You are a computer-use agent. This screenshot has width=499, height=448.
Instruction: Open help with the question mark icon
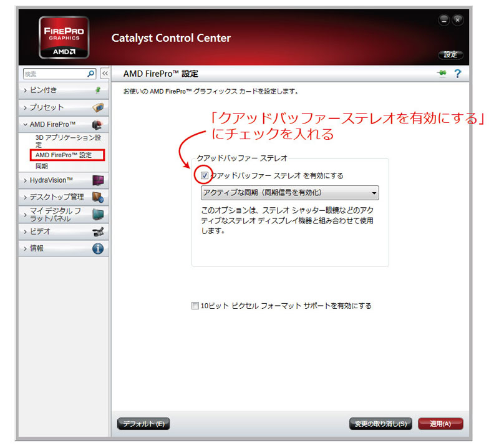click(x=458, y=74)
